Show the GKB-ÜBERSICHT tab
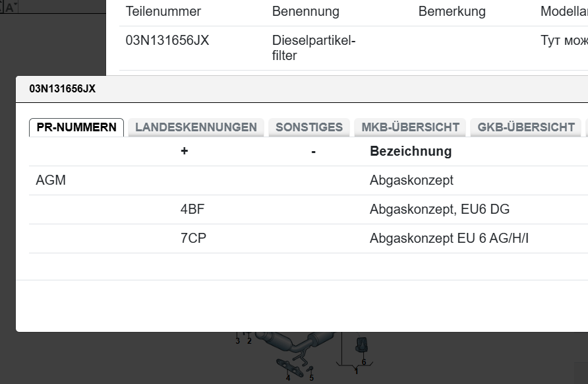 (526, 127)
